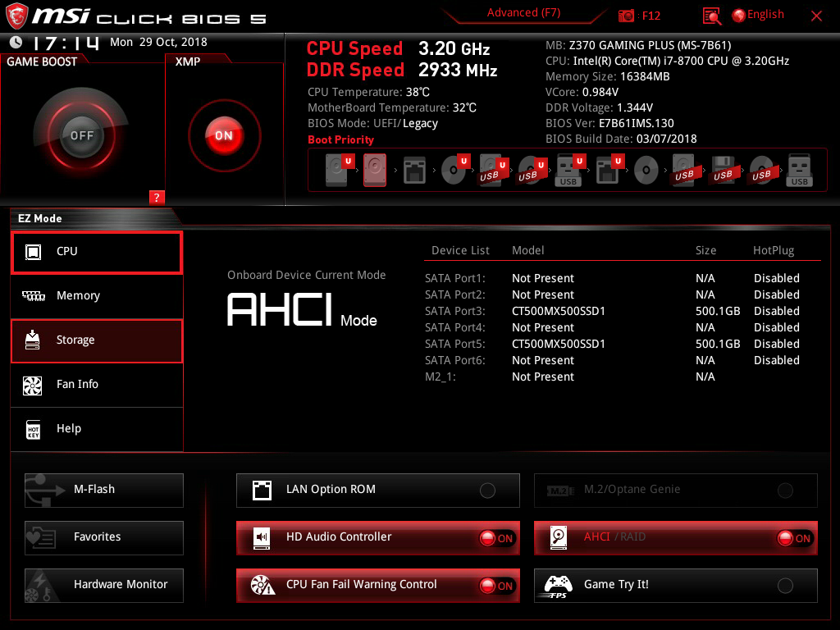The width and height of the screenshot is (840, 630).
Task: Enable Game Try It! option
Action: point(785,586)
